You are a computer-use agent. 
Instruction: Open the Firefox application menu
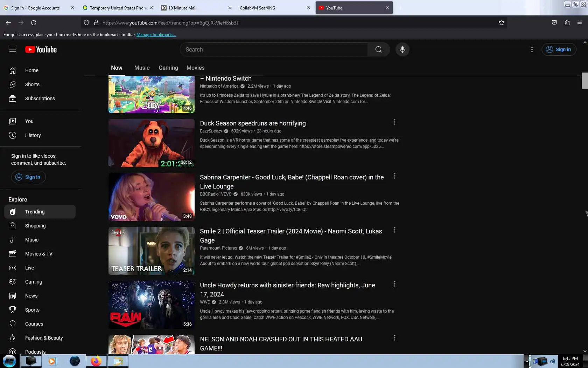(x=580, y=23)
